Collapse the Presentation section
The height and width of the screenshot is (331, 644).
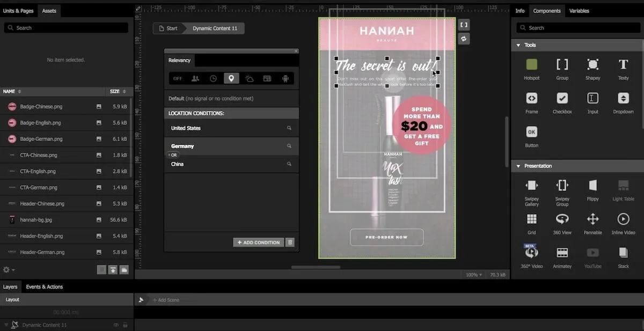[518, 166]
